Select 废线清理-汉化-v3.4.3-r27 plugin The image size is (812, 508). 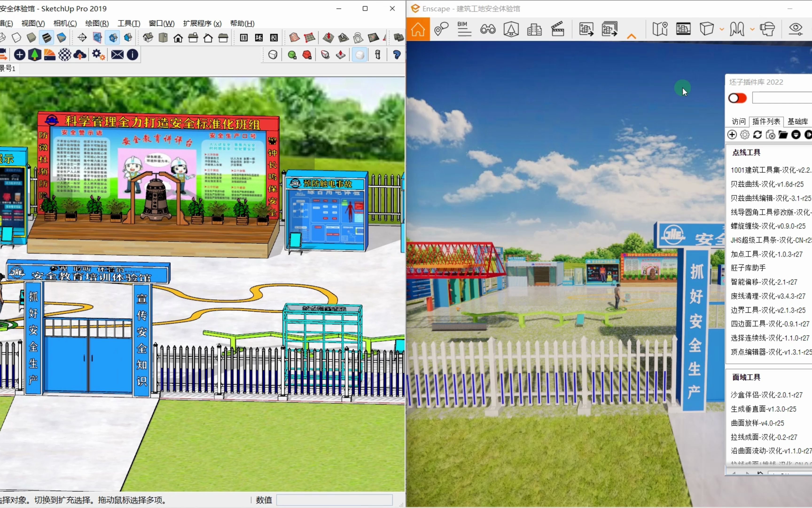coord(768,296)
